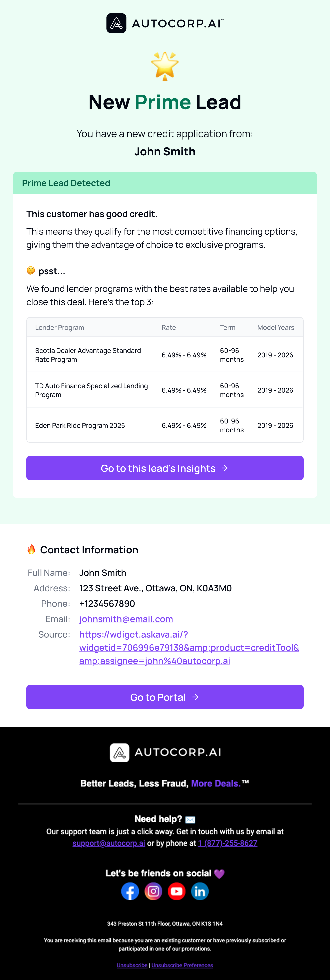Click the fire icon beside Contact Information
Viewport: 330px width, 980px height.
[x=31, y=549]
